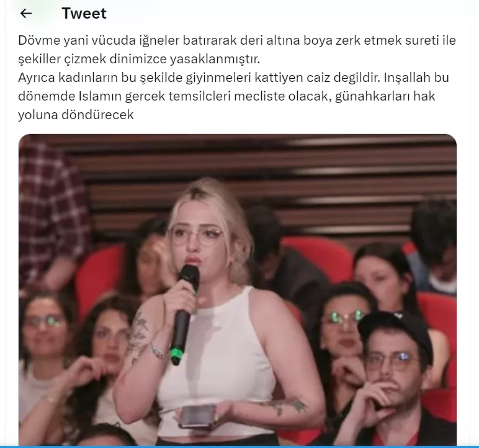
Task: Click the smartphone held in the photo
Action: pos(198,416)
